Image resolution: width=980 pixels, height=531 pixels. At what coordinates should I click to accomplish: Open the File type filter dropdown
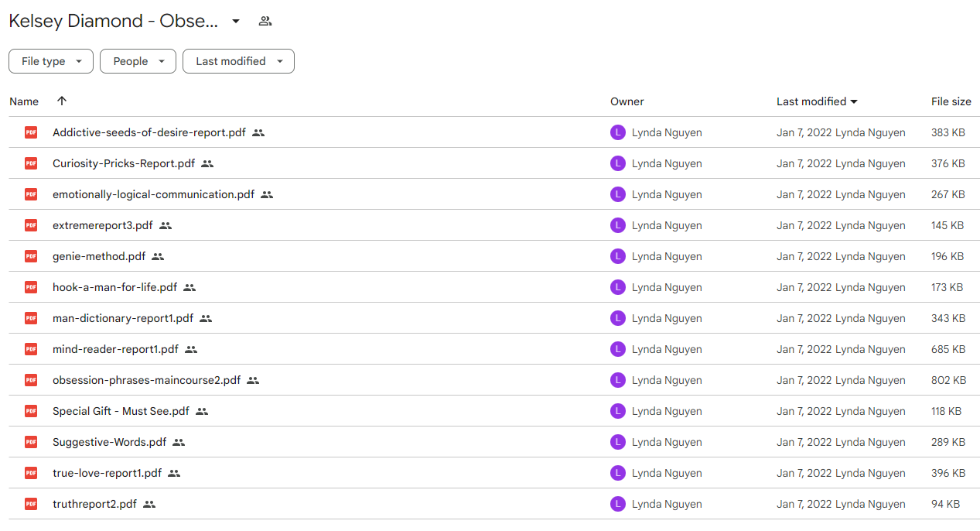[x=51, y=61]
